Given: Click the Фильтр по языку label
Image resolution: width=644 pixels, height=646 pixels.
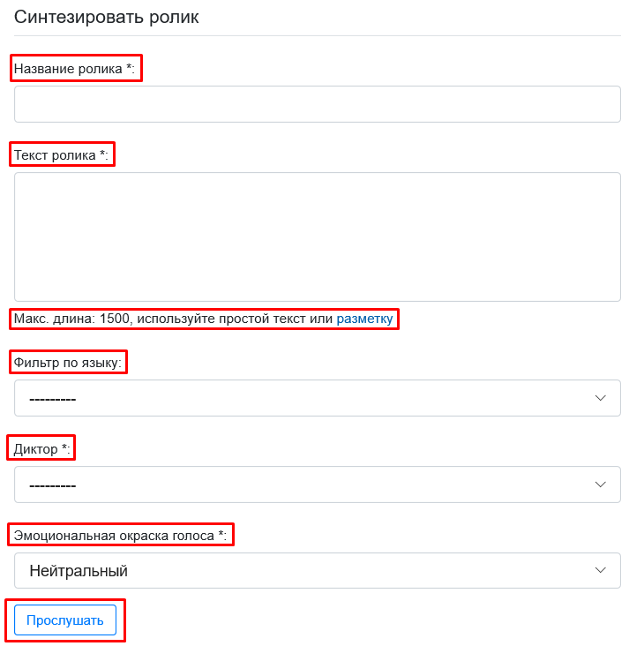Looking at the screenshot, I should 68,363.
